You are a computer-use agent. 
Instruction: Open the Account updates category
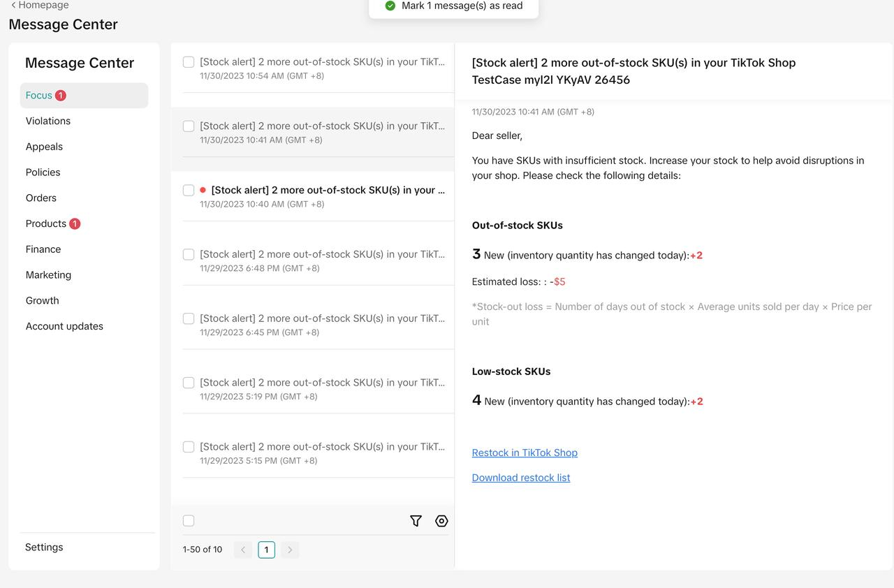click(x=64, y=326)
